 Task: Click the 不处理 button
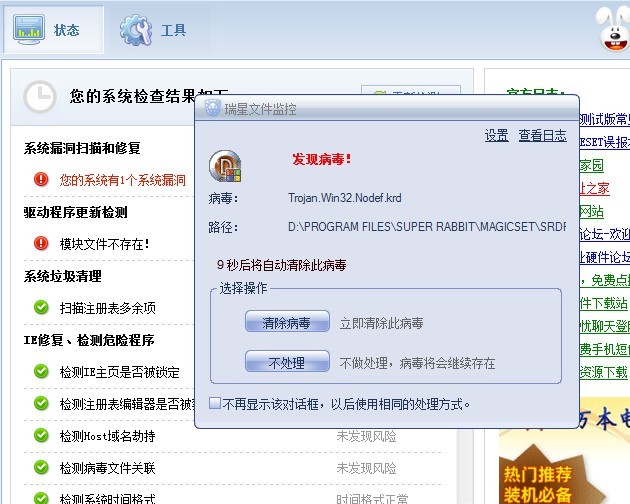click(287, 361)
